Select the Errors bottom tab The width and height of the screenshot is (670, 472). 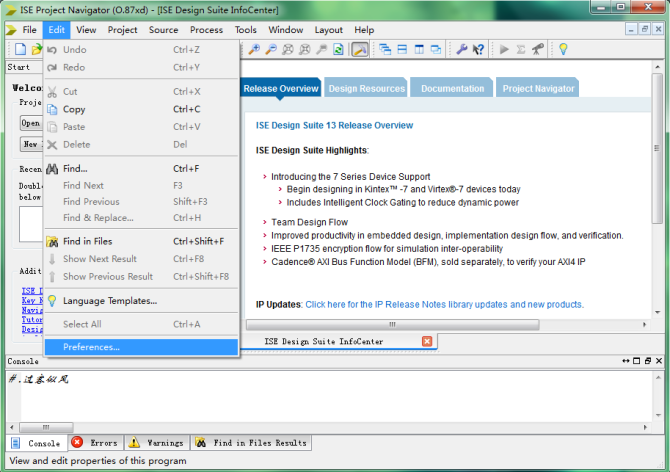[x=96, y=443]
